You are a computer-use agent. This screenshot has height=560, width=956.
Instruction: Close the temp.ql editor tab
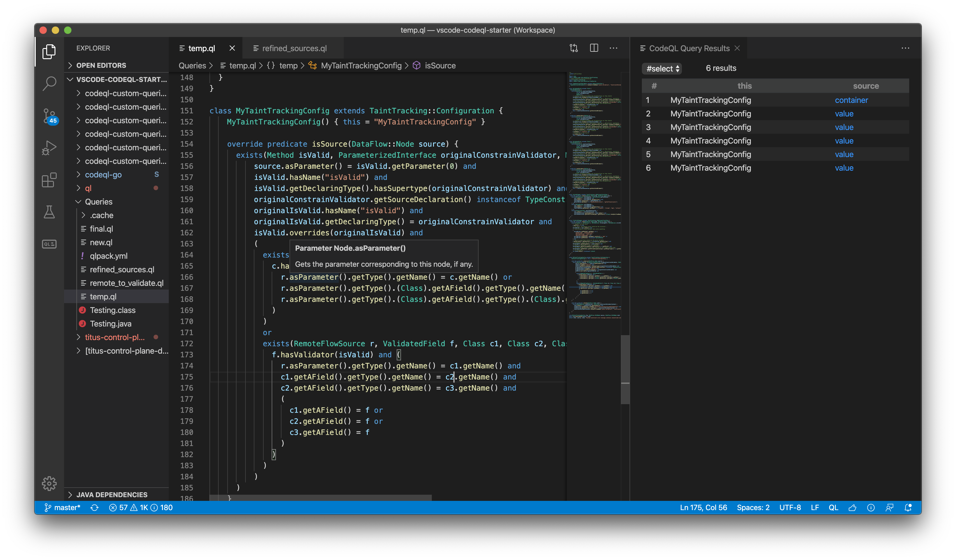pos(232,48)
